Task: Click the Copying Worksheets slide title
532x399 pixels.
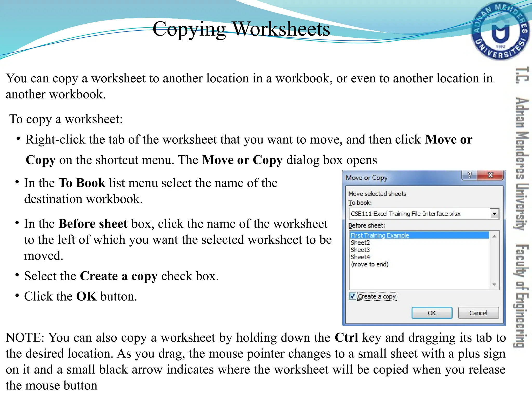Action: pyautogui.click(x=241, y=29)
